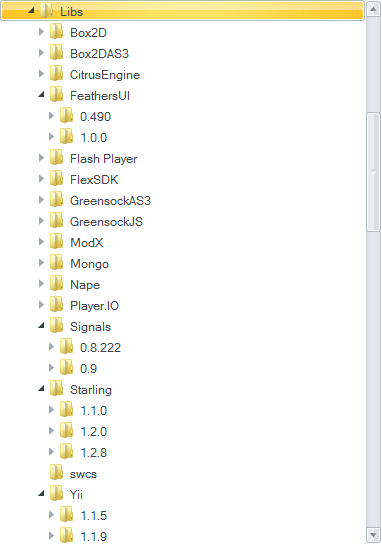Click the CitrusEngine folder icon
This screenshot has height=544, width=382.
57,74
